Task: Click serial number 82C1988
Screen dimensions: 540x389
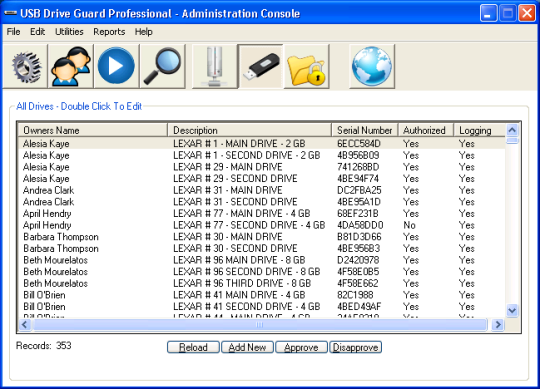Action: click(355, 295)
